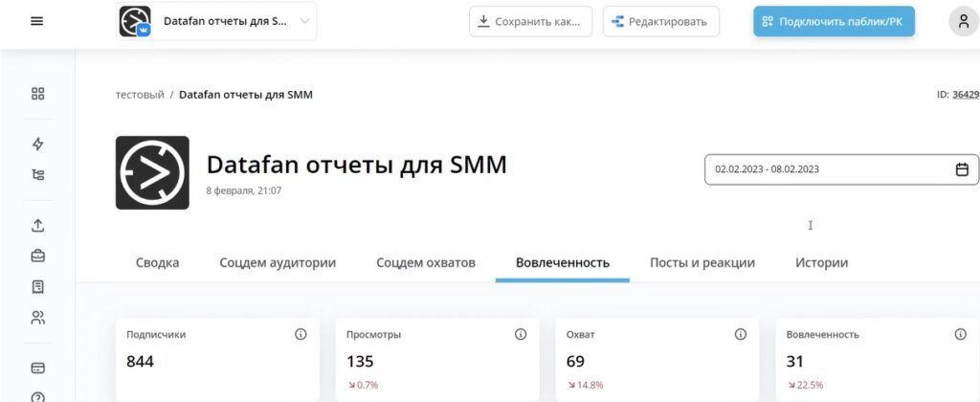Image resolution: width=980 pixels, height=402 pixels.
Task: Open the user profile avatar
Action: pos(963,21)
